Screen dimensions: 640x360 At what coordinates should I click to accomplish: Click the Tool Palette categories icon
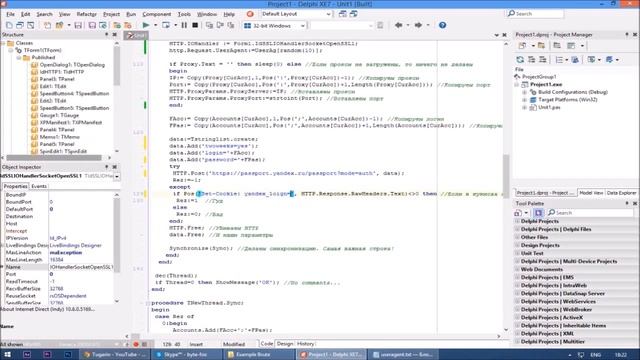[538, 213]
